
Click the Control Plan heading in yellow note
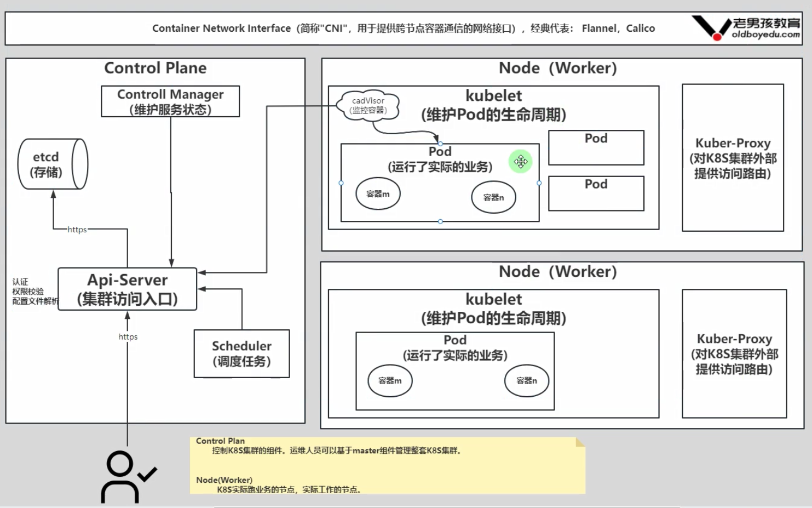[220, 441]
